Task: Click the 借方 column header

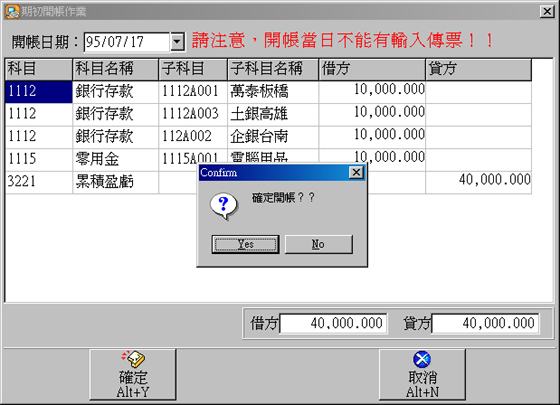Action: point(372,69)
